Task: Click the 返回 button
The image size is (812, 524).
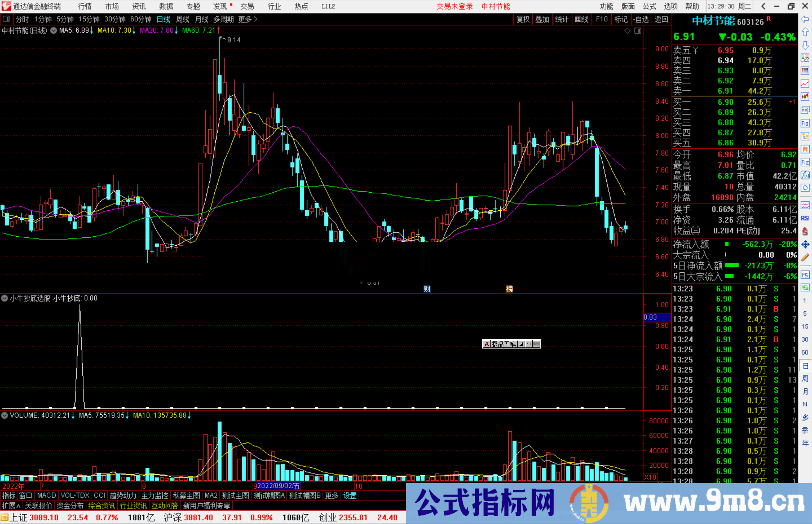Action: pyautogui.click(x=661, y=19)
